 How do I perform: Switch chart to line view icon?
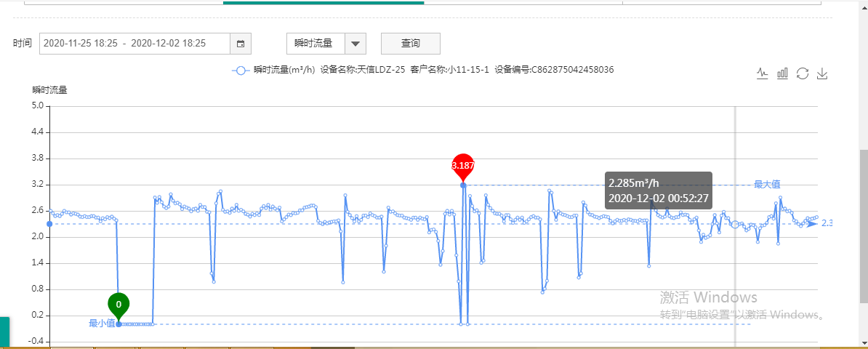tap(763, 73)
